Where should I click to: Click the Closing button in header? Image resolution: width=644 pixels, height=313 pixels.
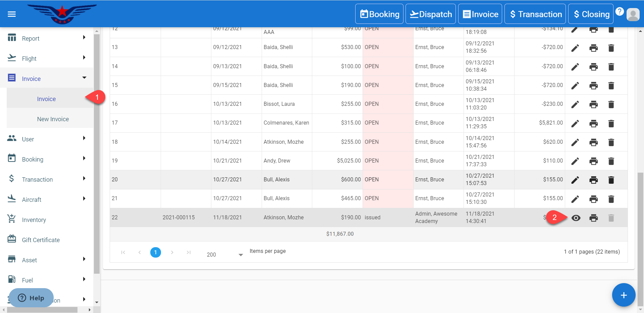coord(591,14)
